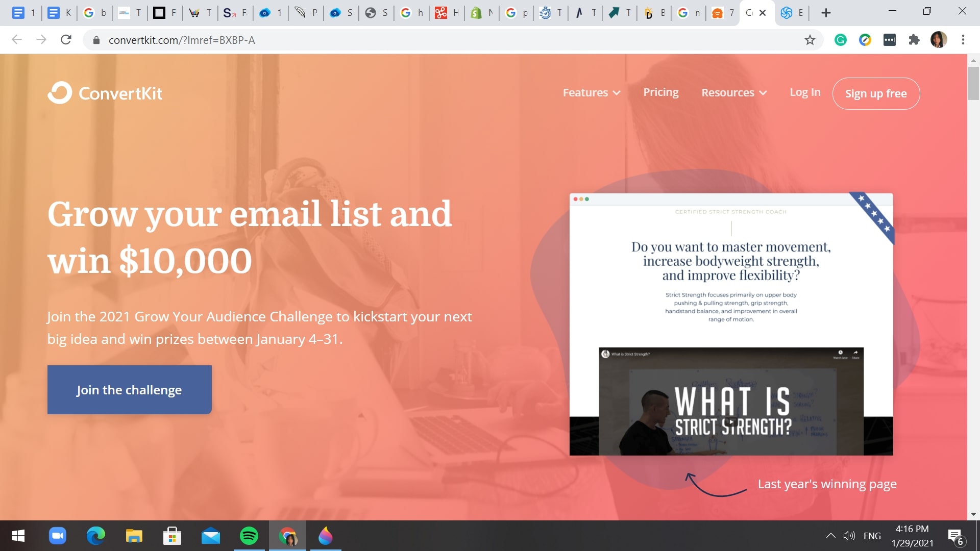The height and width of the screenshot is (551, 980).
Task: Open File Explorer from taskbar
Action: 135,536
